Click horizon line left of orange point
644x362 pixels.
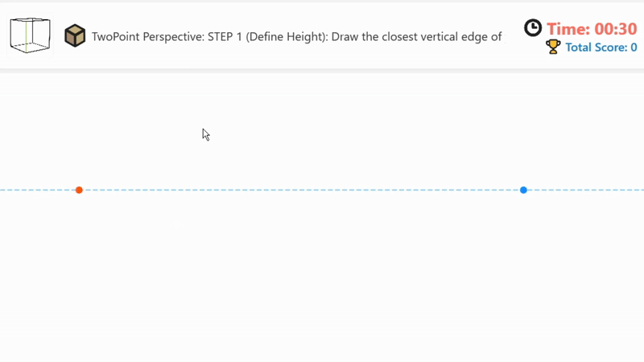pyautogui.click(x=36, y=190)
